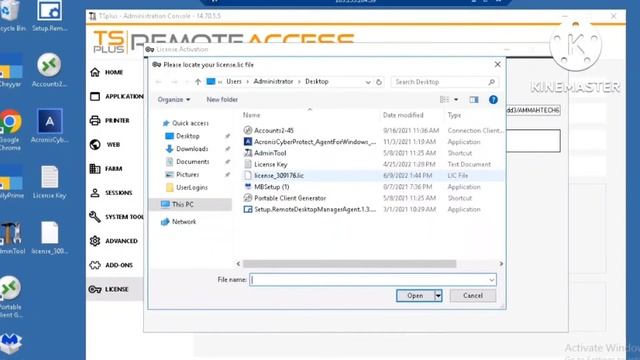Open the FARM section
Viewport: 640px width, 360px height.
(114, 169)
